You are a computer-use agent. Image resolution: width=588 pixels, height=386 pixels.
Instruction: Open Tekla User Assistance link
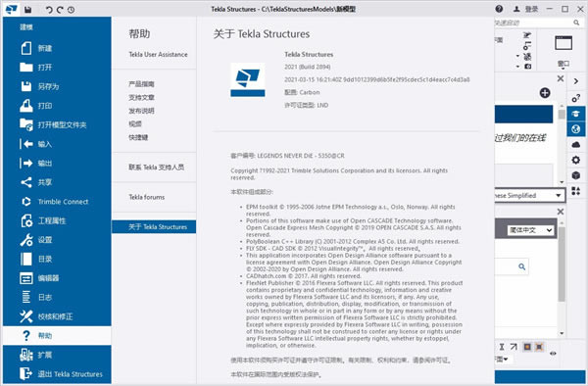tap(158, 55)
